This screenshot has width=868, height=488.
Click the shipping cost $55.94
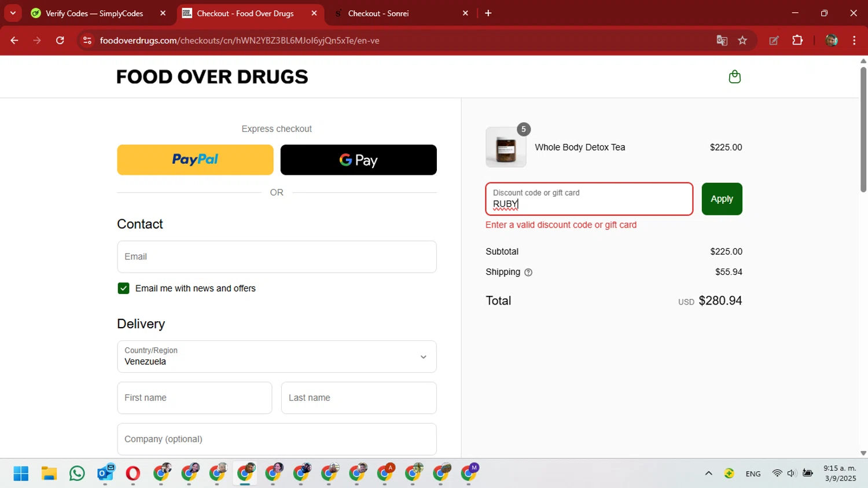point(729,272)
